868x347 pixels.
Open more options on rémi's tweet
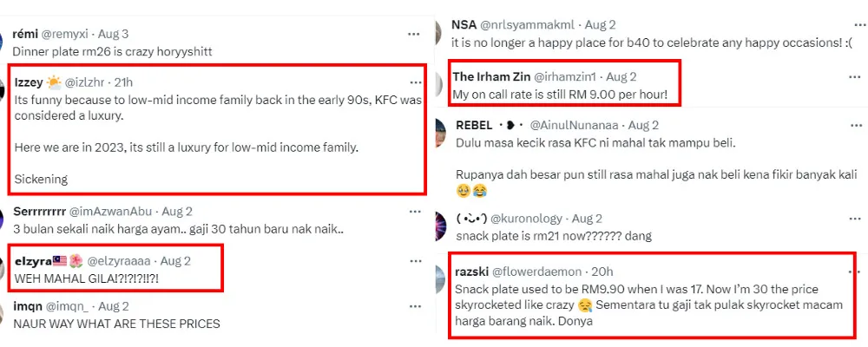coord(415,34)
